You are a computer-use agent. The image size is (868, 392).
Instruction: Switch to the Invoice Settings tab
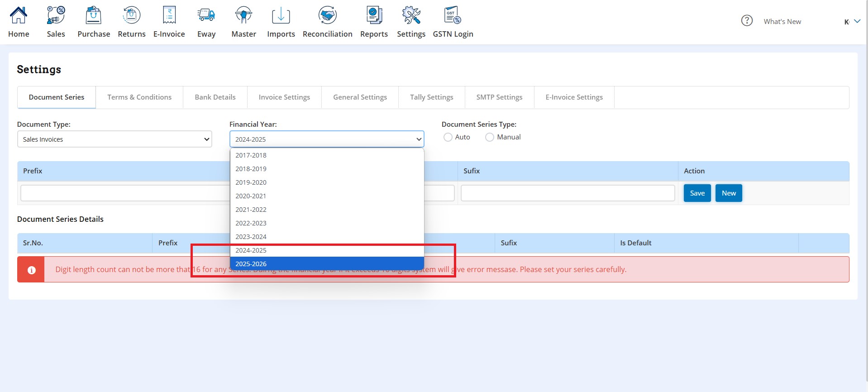[x=284, y=97]
